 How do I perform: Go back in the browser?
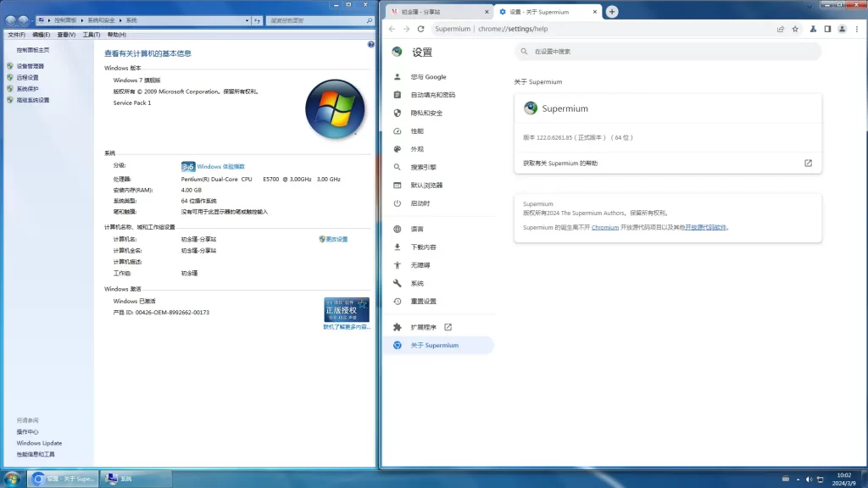click(x=392, y=29)
